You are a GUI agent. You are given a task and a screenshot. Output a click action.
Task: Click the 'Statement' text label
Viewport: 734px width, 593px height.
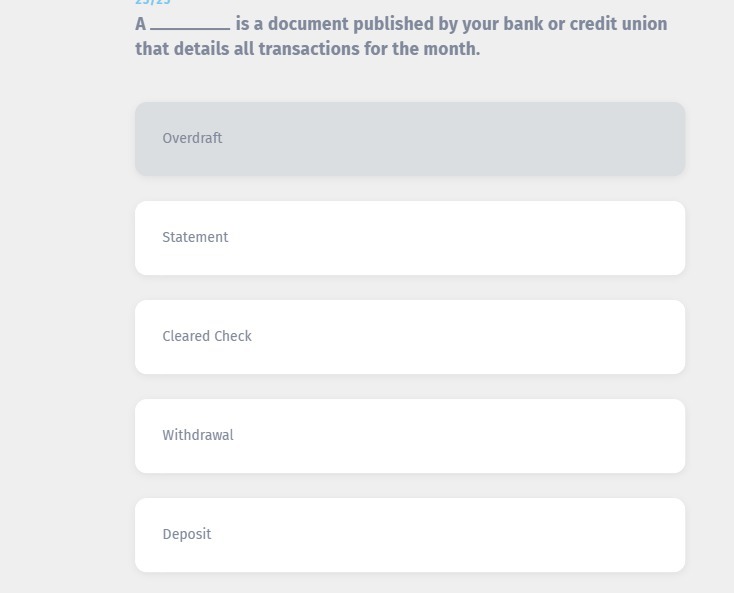[195, 238]
